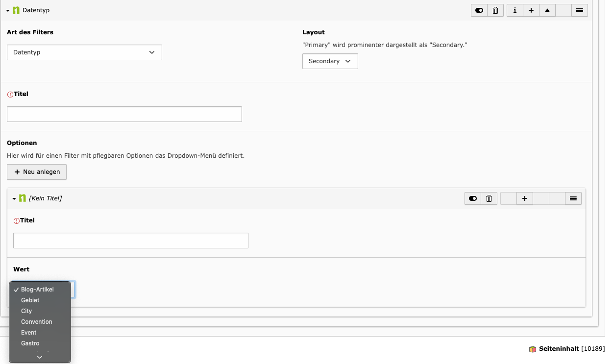Click plus icon in the [Kein Titel] row
This screenshot has height=364, width=613.
click(x=524, y=198)
